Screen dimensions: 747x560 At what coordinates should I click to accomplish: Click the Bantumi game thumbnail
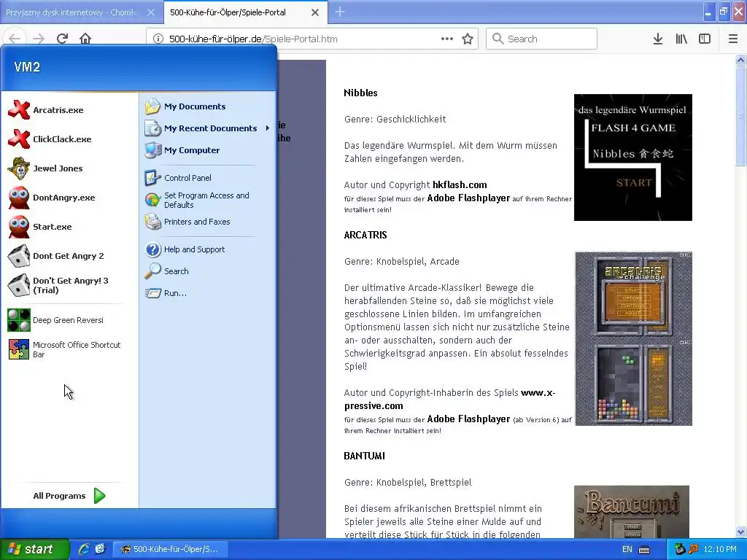[x=632, y=512]
